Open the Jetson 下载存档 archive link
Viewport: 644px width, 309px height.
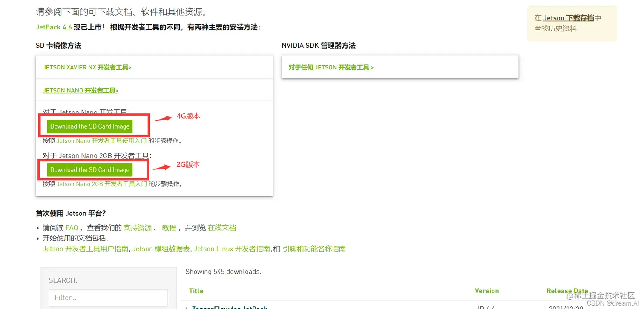tap(569, 18)
